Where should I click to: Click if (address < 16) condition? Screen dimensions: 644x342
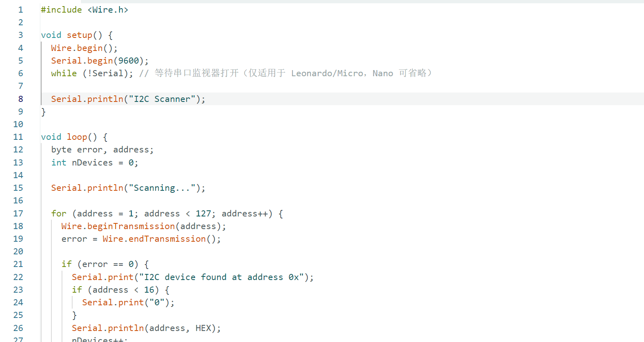click(x=121, y=290)
